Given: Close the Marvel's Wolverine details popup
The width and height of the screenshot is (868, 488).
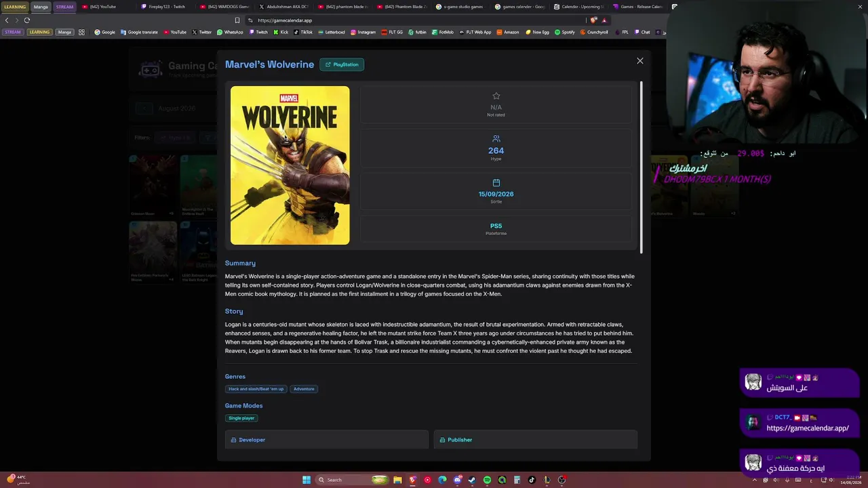Looking at the screenshot, I should (x=639, y=61).
